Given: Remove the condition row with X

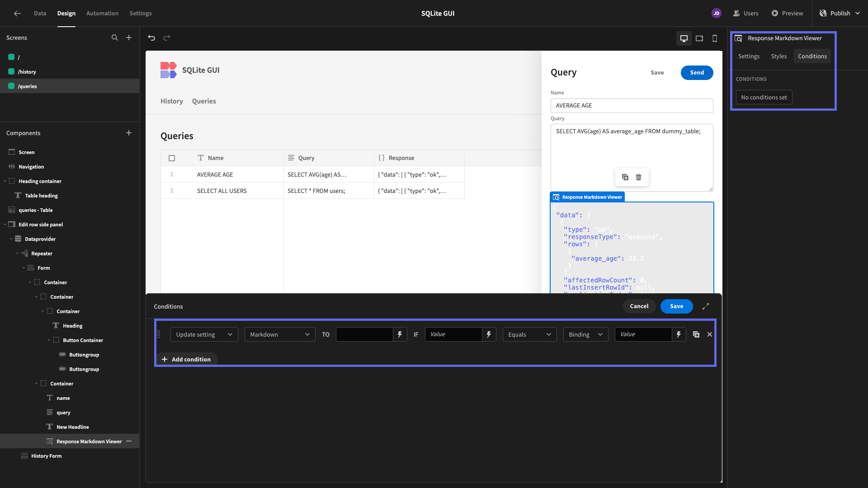Looking at the screenshot, I should click(710, 334).
